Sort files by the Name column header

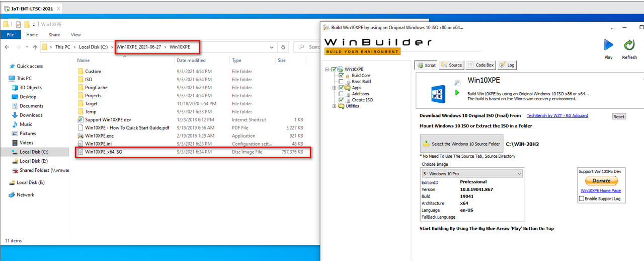(84, 60)
